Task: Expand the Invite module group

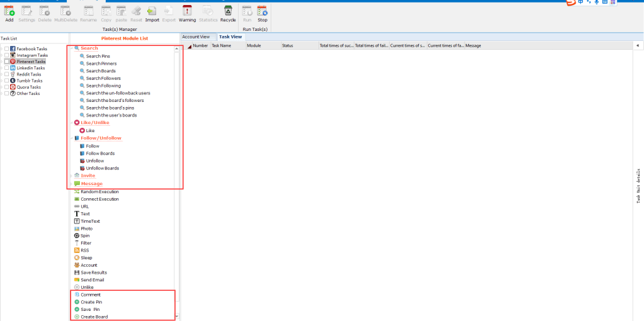Action: (71, 176)
